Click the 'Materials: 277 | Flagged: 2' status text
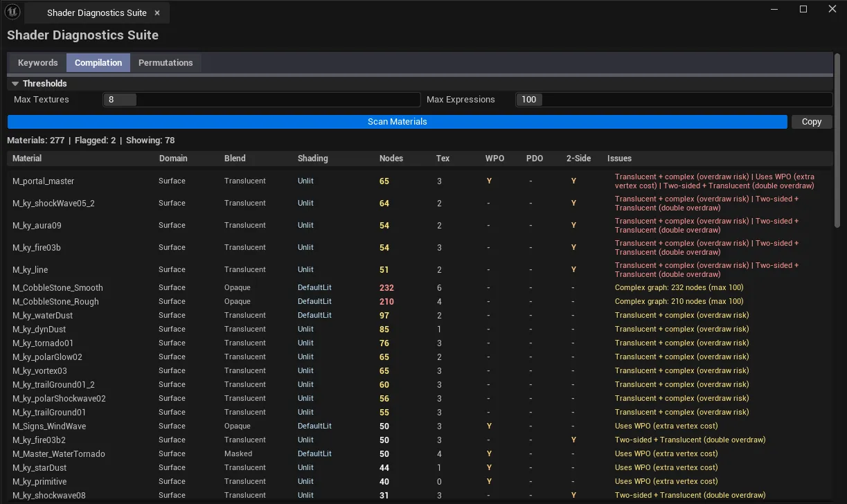 coord(62,141)
